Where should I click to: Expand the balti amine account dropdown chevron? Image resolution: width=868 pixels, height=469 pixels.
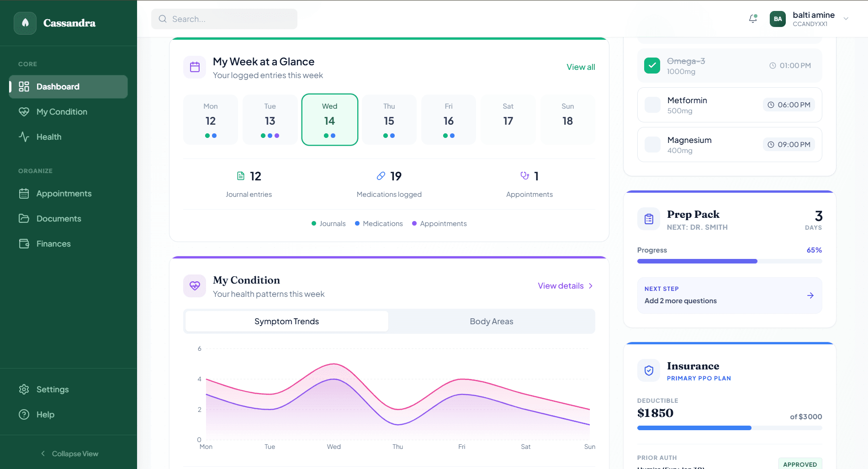846,19
